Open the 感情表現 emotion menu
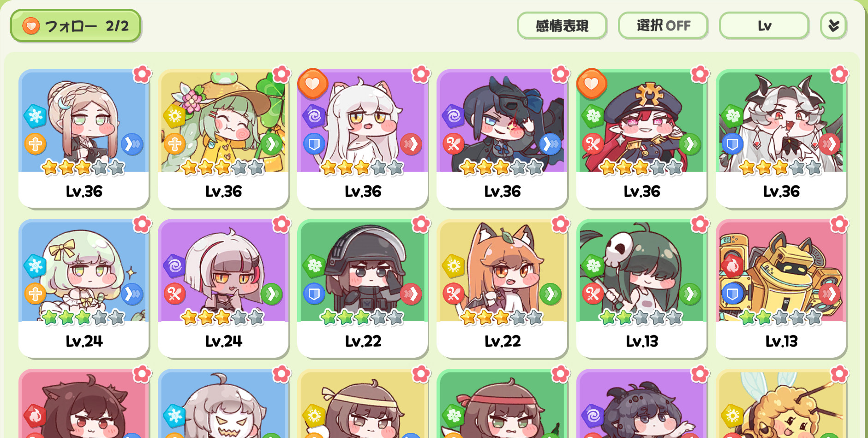Image resolution: width=868 pixels, height=438 pixels. click(x=562, y=25)
